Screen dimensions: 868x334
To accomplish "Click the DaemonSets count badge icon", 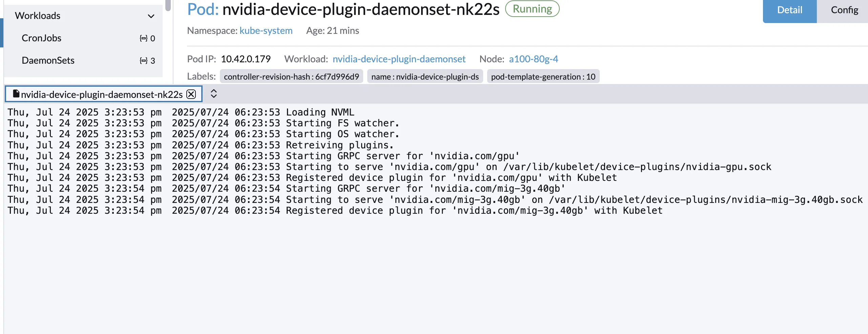I will pyautogui.click(x=144, y=60).
